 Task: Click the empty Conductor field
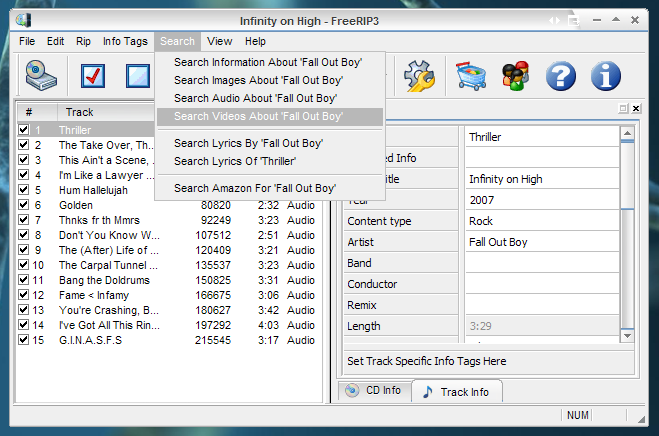tap(542, 284)
